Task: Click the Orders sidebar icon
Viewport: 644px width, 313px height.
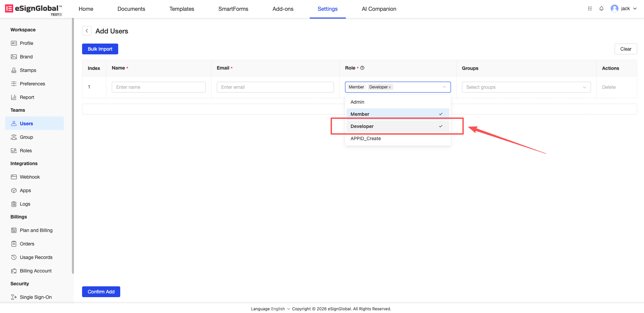Action: pos(14,244)
